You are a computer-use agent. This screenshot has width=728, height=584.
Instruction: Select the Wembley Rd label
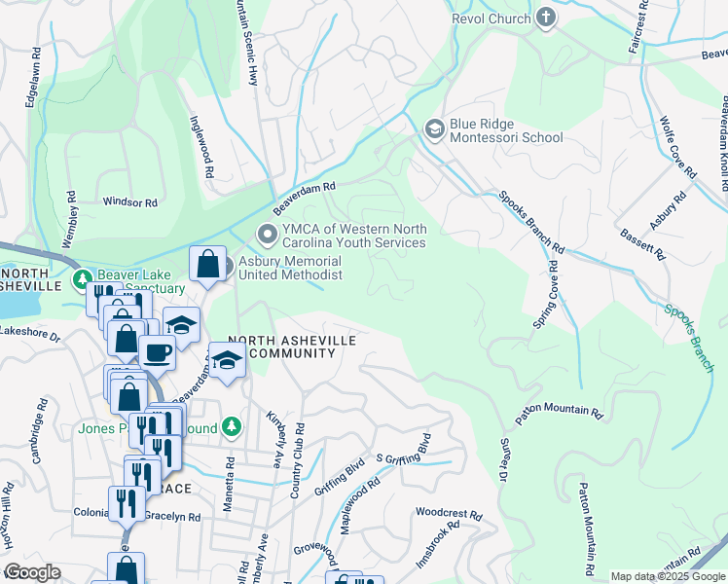tap(70, 219)
